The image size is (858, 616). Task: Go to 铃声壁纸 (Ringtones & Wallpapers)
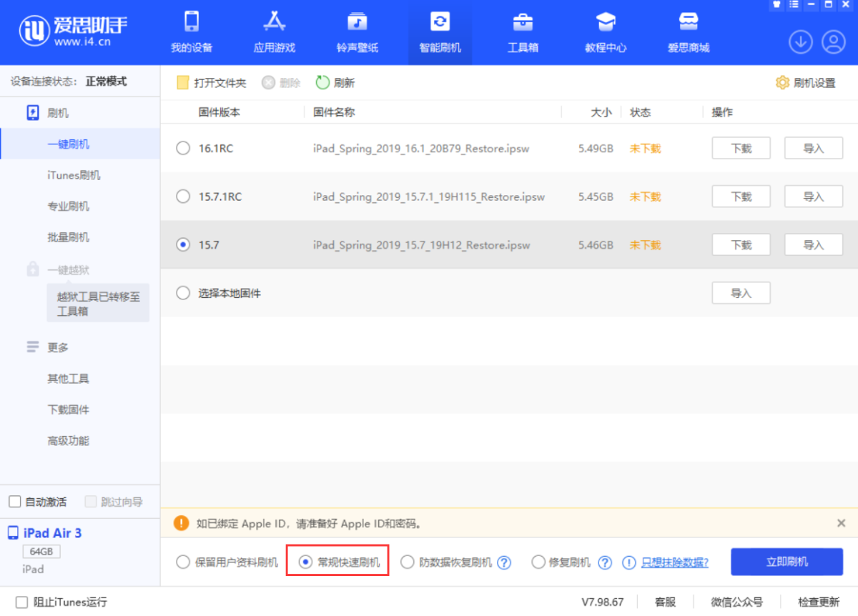(x=356, y=32)
